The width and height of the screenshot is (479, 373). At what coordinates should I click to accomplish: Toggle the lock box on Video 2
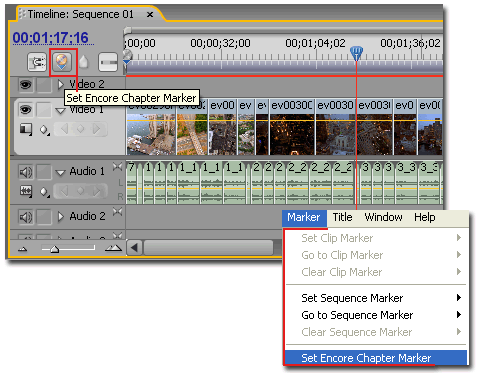(44, 85)
